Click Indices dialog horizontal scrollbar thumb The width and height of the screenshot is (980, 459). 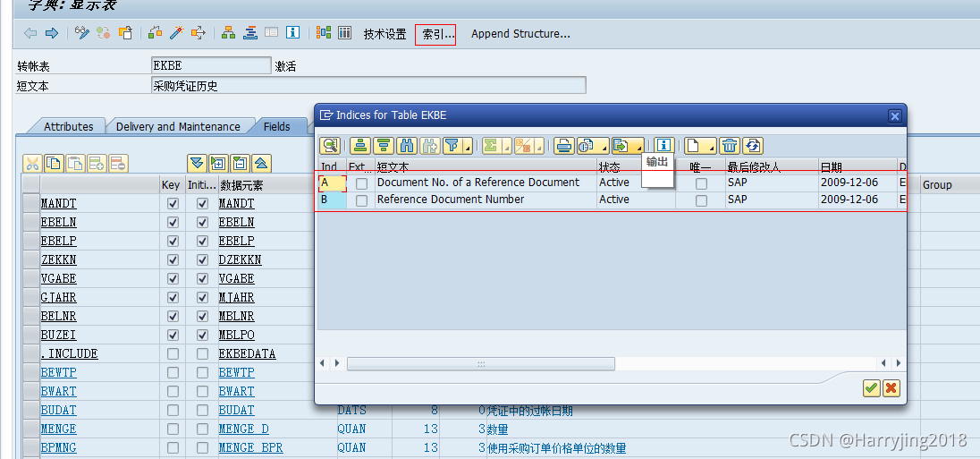click(x=481, y=363)
